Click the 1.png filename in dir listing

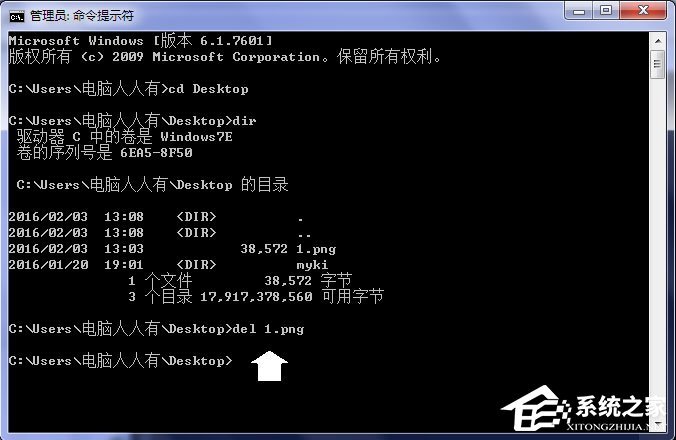coord(316,249)
